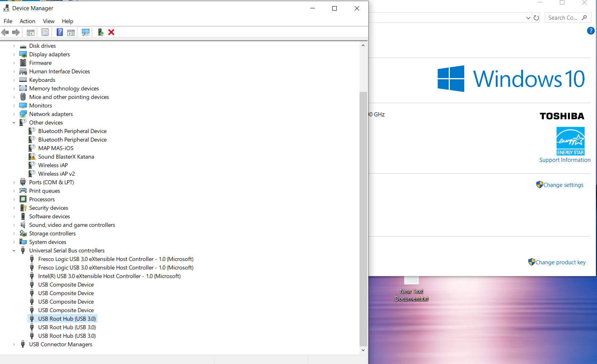Select the Wireless iAP device (not v2)
This screenshot has height=364, width=597.
coord(53,165)
